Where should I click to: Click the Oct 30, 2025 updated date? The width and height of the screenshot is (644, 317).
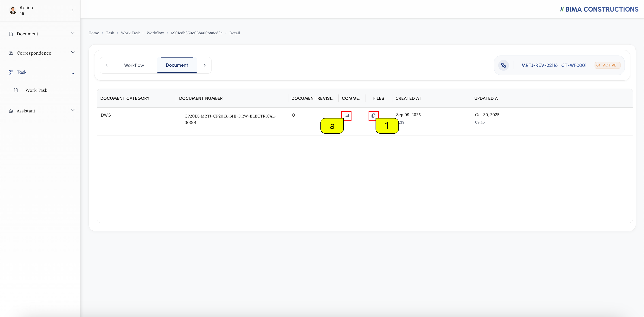pyautogui.click(x=487, y=115)
